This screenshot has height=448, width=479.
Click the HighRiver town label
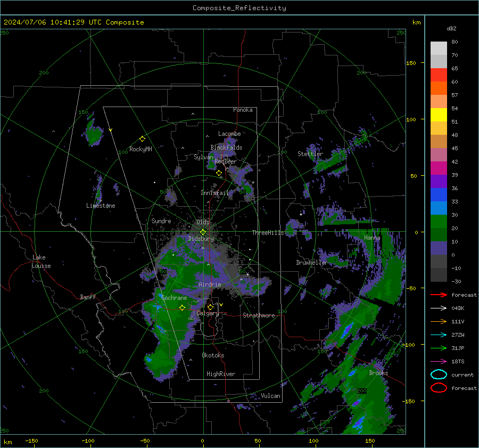click(220, 374)
